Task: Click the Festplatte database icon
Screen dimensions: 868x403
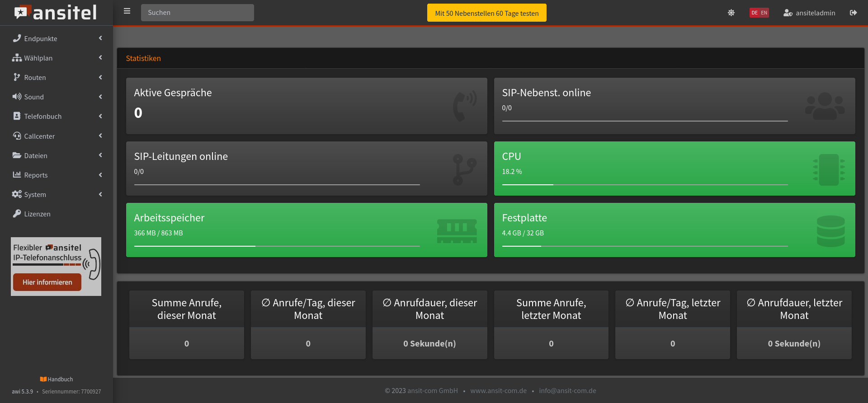Action: (830, 231)
